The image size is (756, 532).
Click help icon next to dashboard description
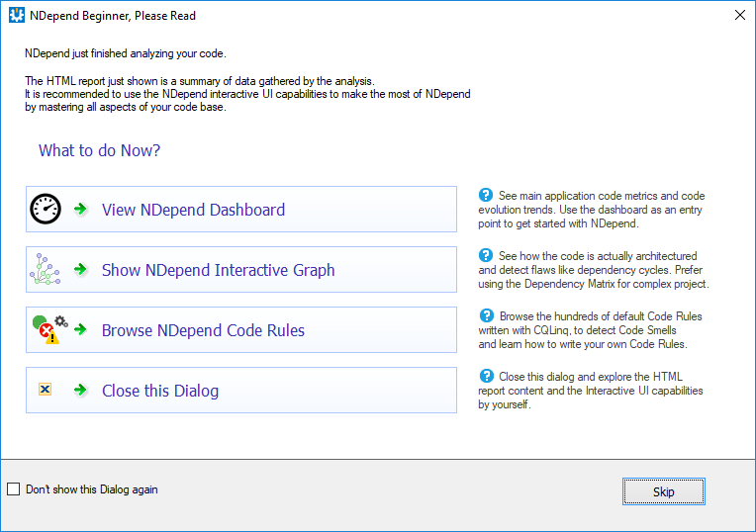(486, 195)
